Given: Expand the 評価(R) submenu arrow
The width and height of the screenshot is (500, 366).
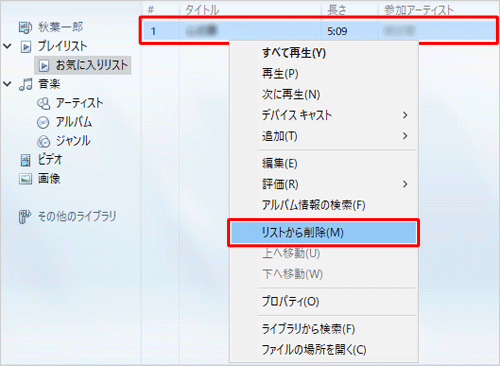Looking at the screenshot, I should point(405,184).
